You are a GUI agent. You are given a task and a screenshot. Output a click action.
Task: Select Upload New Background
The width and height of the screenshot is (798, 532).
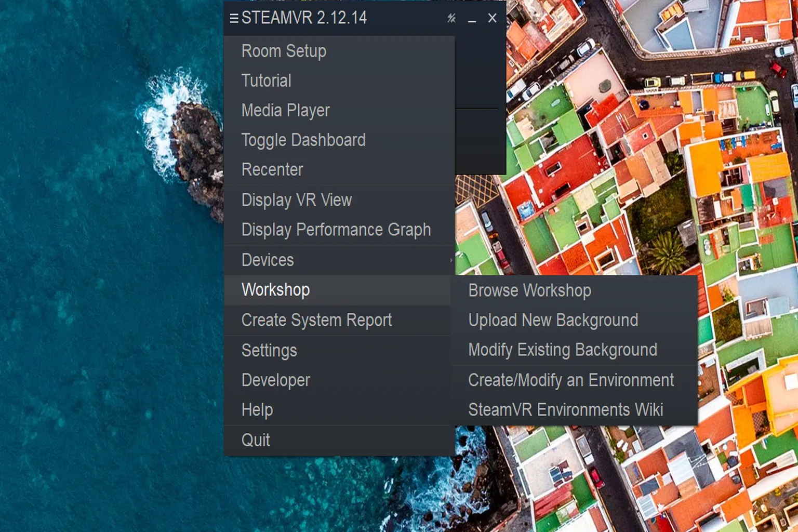pos(574,320)
